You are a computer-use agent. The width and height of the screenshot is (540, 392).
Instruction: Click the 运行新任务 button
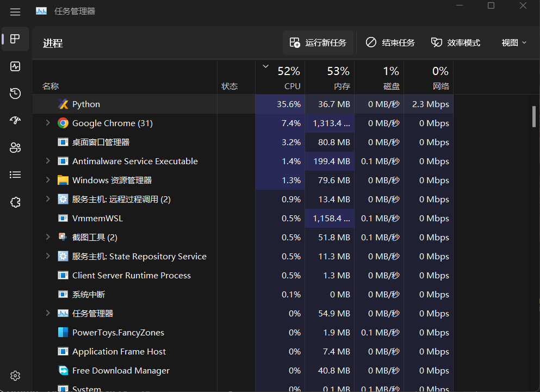(318, 42)
